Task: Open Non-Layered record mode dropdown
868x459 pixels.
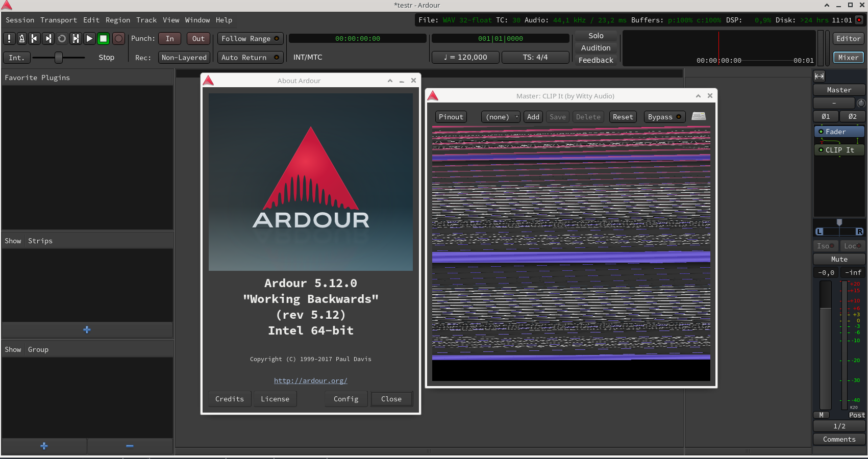Action: tap(184, 57)
